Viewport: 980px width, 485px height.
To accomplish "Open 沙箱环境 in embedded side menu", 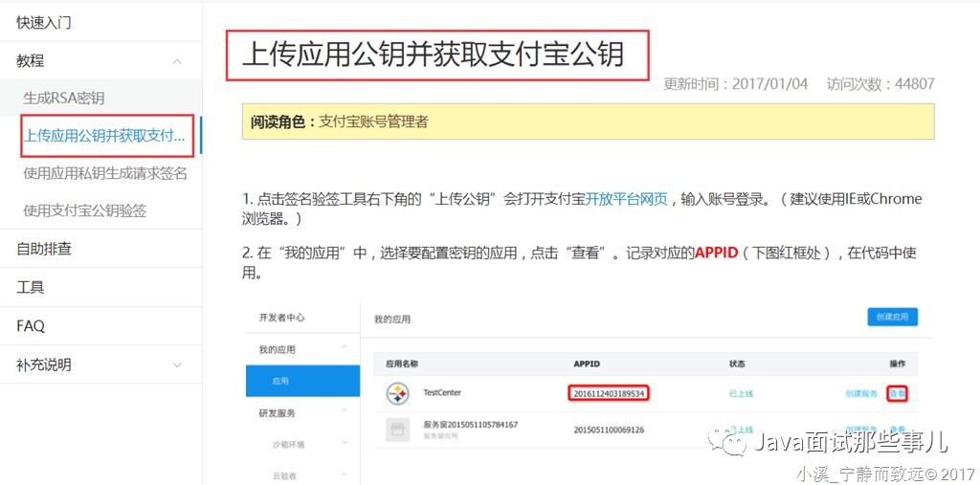I will (289, 445).
